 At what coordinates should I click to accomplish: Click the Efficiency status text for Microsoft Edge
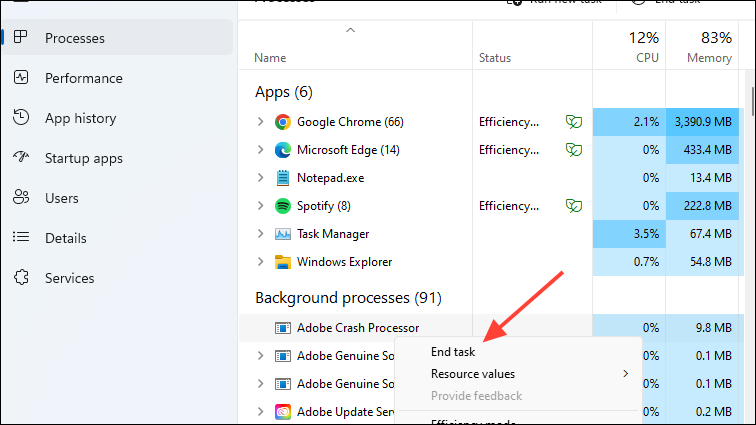pos(509,150)
